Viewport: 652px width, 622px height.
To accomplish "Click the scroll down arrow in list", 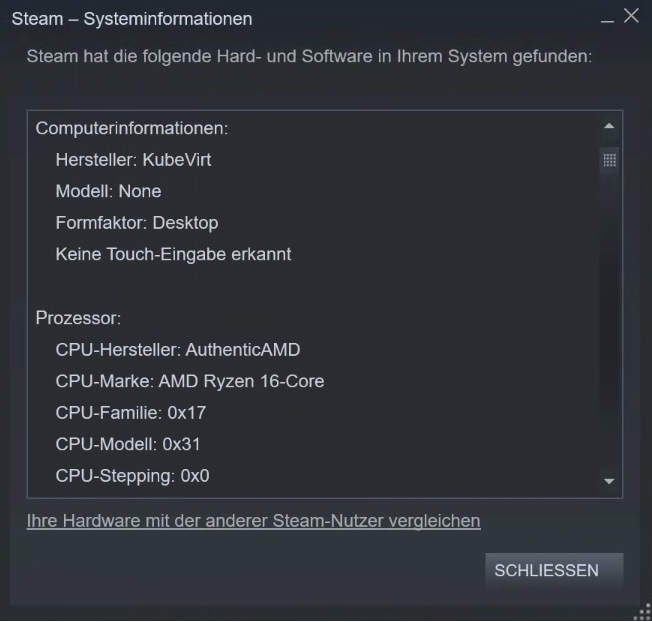I will (x=609, y=481).
